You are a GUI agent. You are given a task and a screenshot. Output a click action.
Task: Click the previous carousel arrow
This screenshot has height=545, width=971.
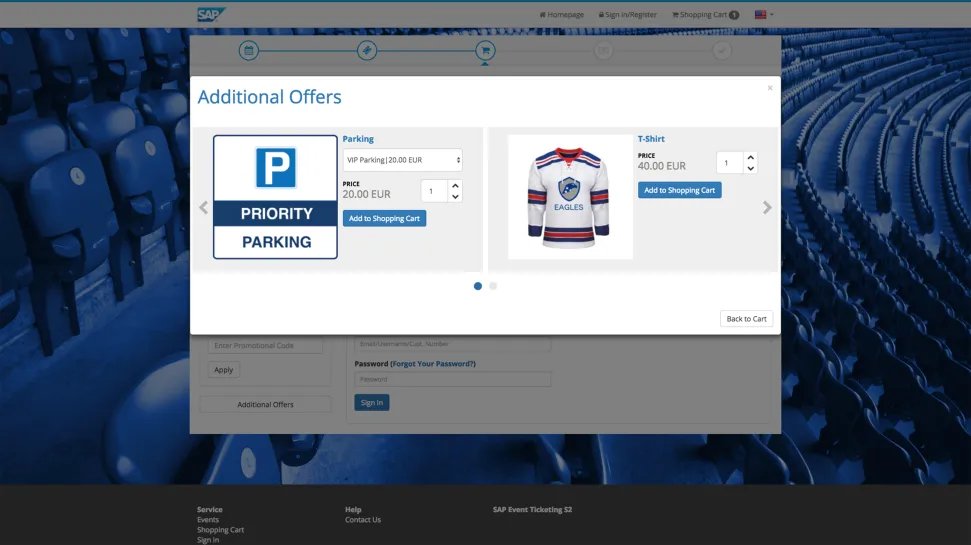click(x=204, y=208)
